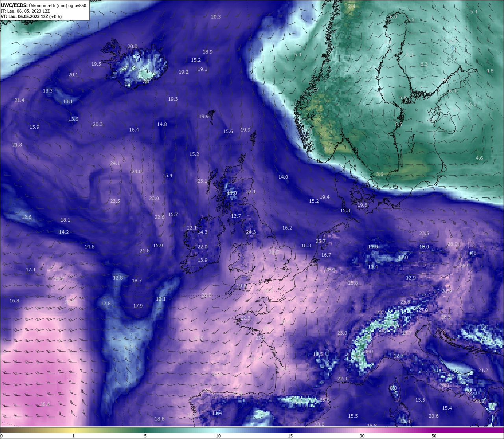
Task: Select the 19.2 value label
Action: point(183,72)
